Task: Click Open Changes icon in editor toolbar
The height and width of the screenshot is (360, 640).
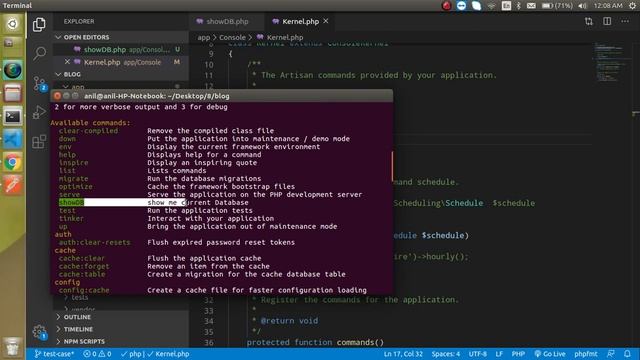Action: [589, 21]
